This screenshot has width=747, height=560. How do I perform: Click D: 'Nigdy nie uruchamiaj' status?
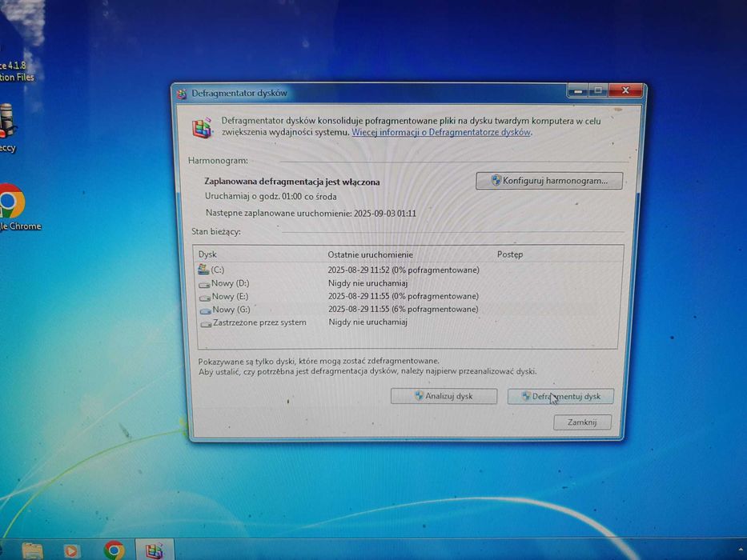367,283
